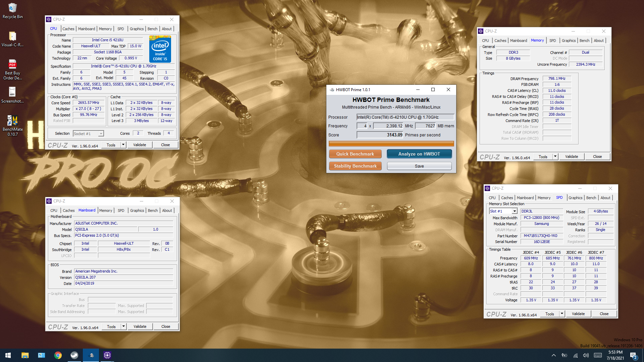Select the HWBOT Prime taskbar icon
Viewport: 644px width, 362px height.
(x=91, y=355)
